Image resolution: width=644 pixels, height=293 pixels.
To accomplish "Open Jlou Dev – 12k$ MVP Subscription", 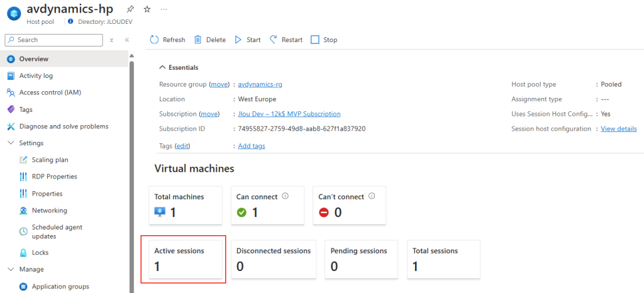I will pyautogui.click(x=289, y=114).
